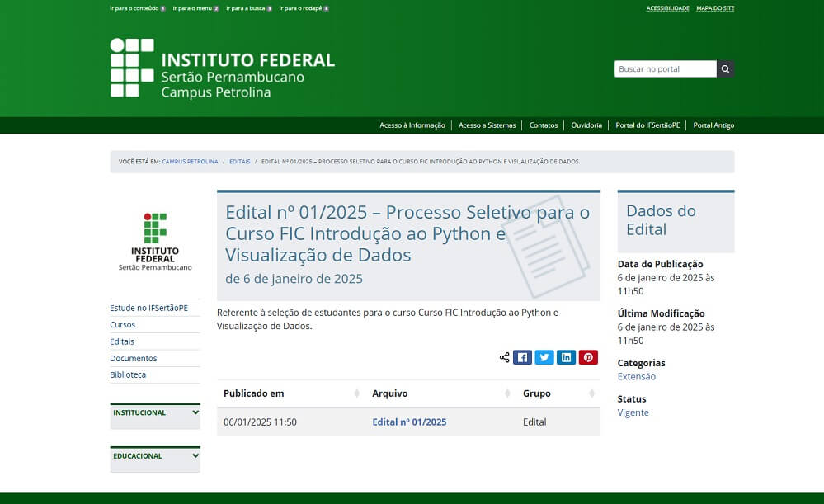Viewport: 824px width, 504px height.
Task: Open Biblioteca sidebar link
Action: [128, 374]
